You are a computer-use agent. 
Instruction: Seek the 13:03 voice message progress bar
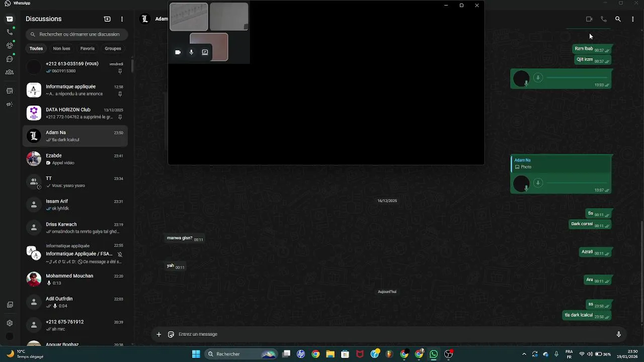click(577, 78)
